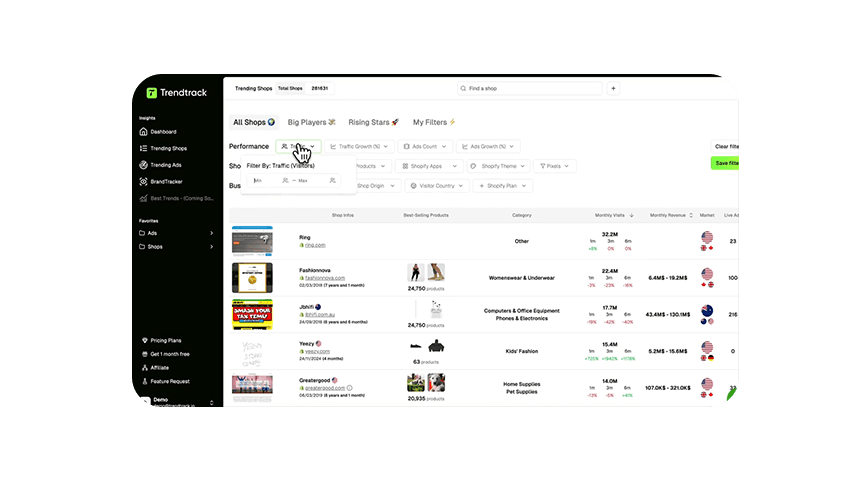The height and width of the screenshot is (480, 854).
Task: Click the dog product image in Greatergood row
Action: pos(436,382)
